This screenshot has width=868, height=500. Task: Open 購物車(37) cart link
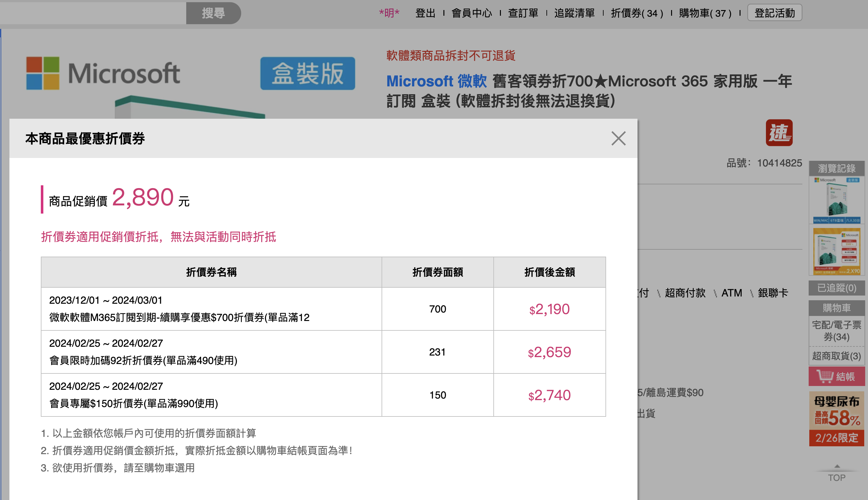pyautogui.click(x=705, y=13)
